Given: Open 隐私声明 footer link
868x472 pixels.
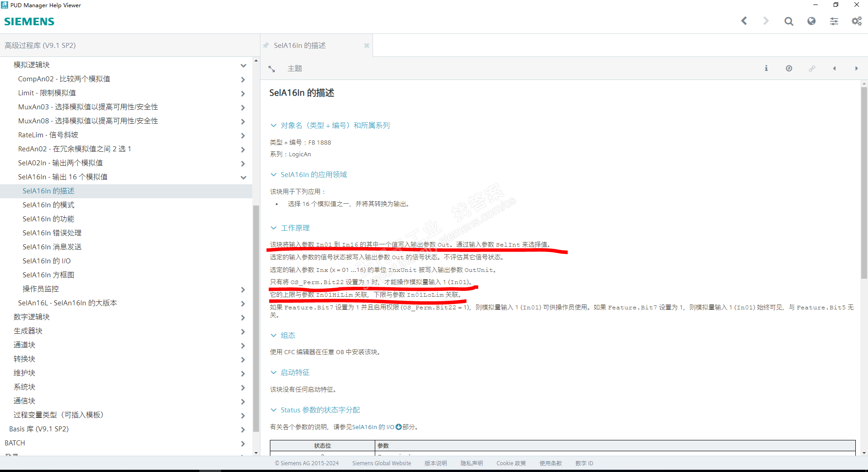Looking at the screenshot, I should pos(472,463).
